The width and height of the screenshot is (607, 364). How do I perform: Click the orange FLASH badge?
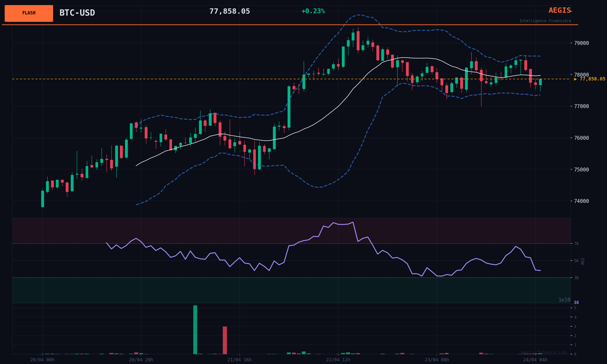click(29, 13)
